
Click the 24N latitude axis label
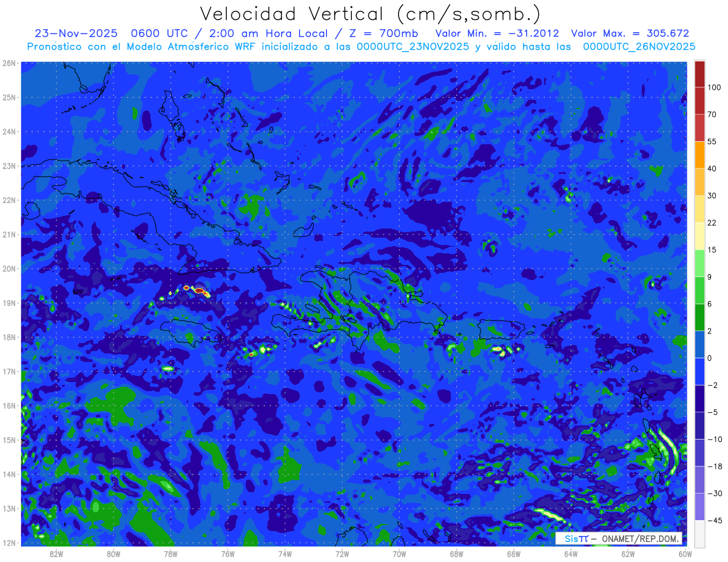(x=9, y=132)
